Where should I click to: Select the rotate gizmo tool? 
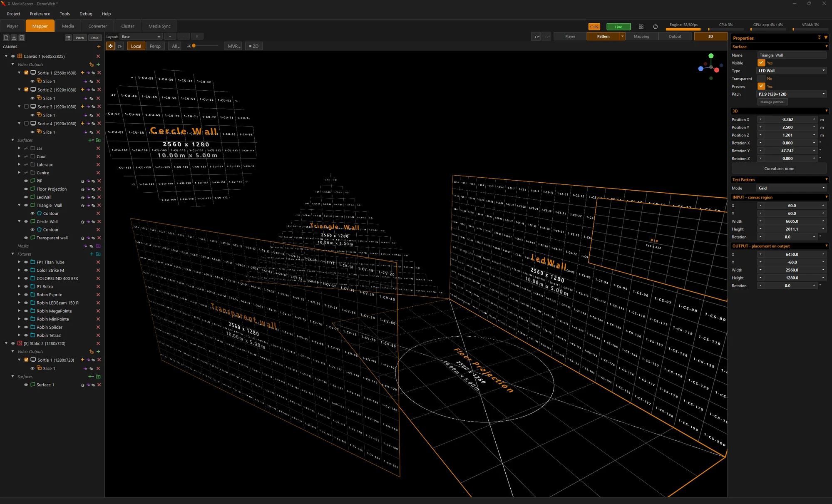[x=120, y=46]
